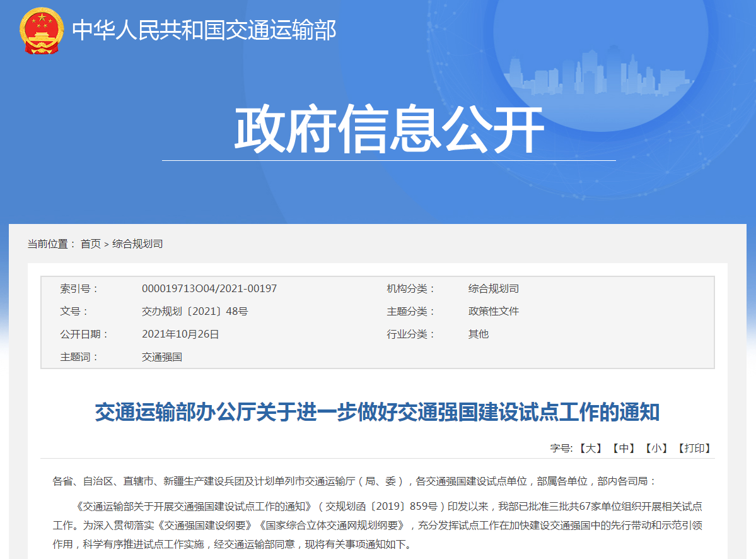Click the paragraph line containing 交规划函〔2019〕859号
This screenshot has height=559, width=756.
click(388, 507)
